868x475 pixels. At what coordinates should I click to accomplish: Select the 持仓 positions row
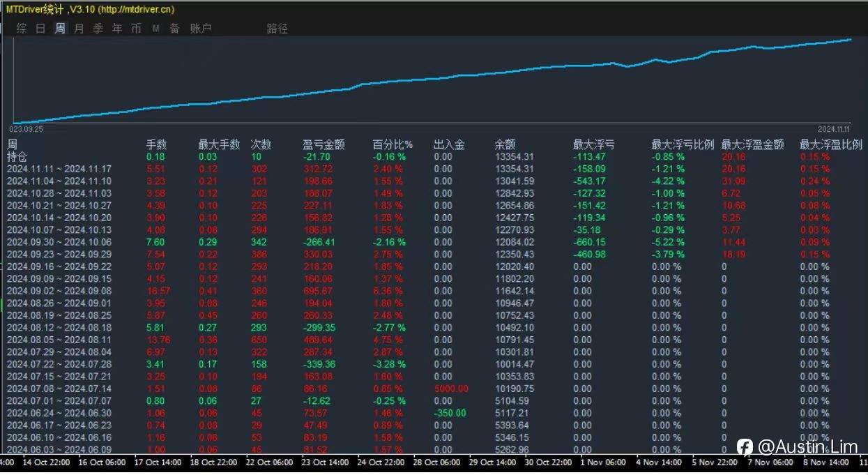tap(16, 157)
